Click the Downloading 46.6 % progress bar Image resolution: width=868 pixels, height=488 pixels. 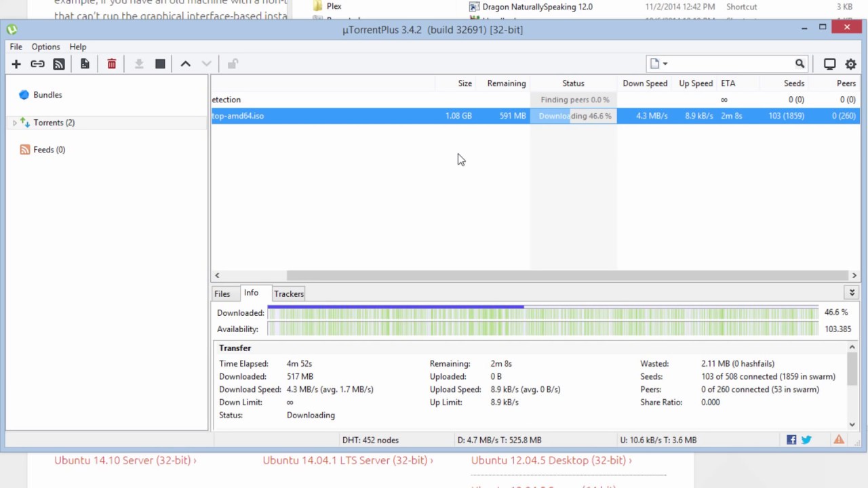574,116
